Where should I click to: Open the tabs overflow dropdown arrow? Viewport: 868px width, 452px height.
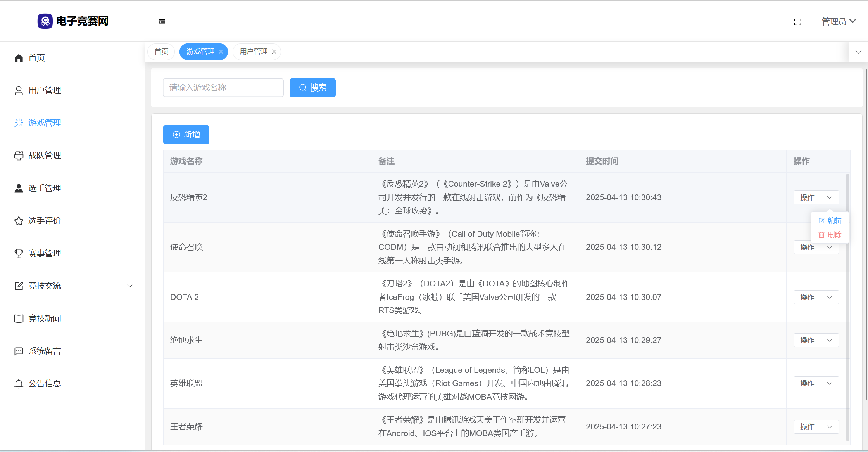(x=858, y=52)
